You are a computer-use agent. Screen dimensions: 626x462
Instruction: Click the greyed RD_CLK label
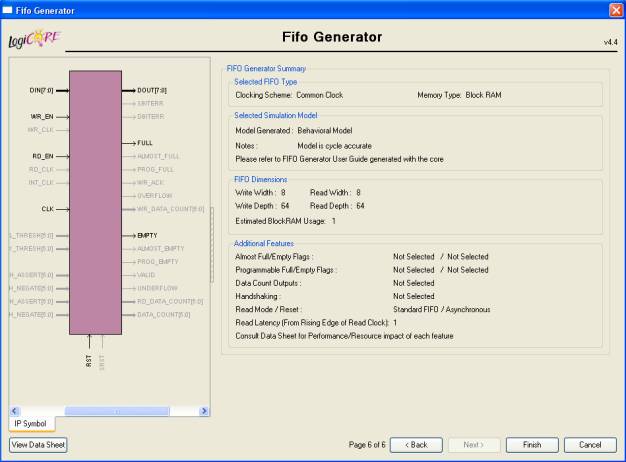pos(41,169)
